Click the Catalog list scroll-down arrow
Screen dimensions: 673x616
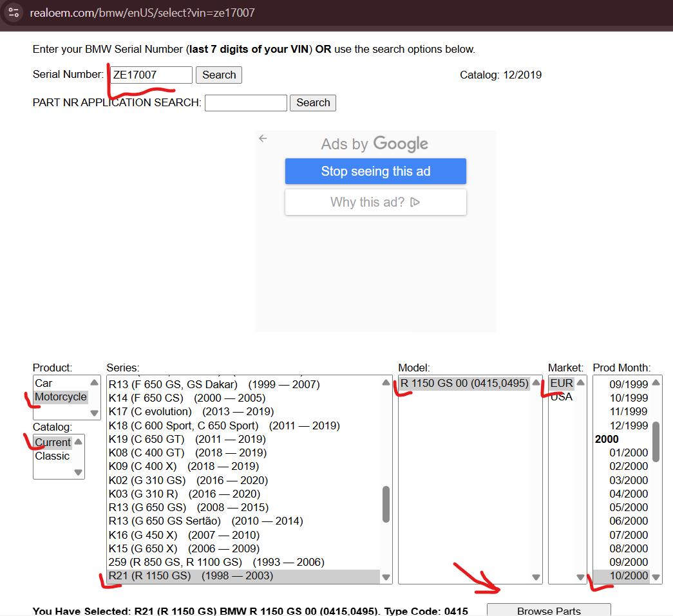78,472
